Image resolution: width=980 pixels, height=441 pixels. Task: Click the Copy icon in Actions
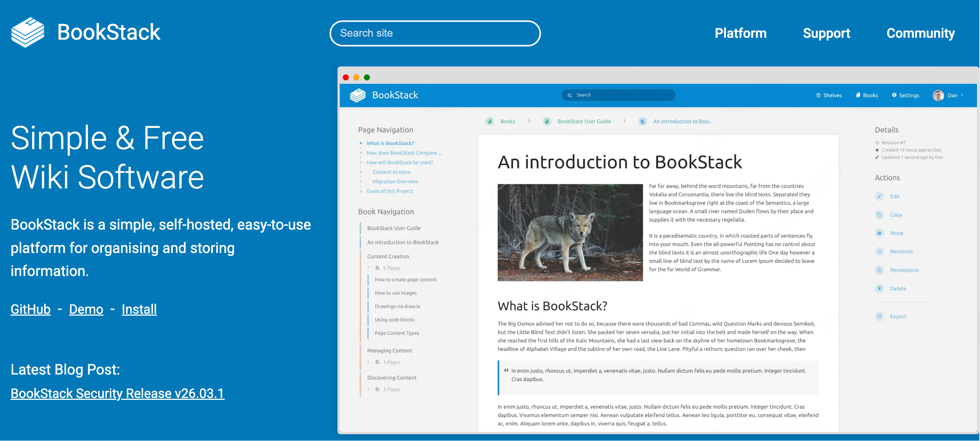tap(879, 215)
